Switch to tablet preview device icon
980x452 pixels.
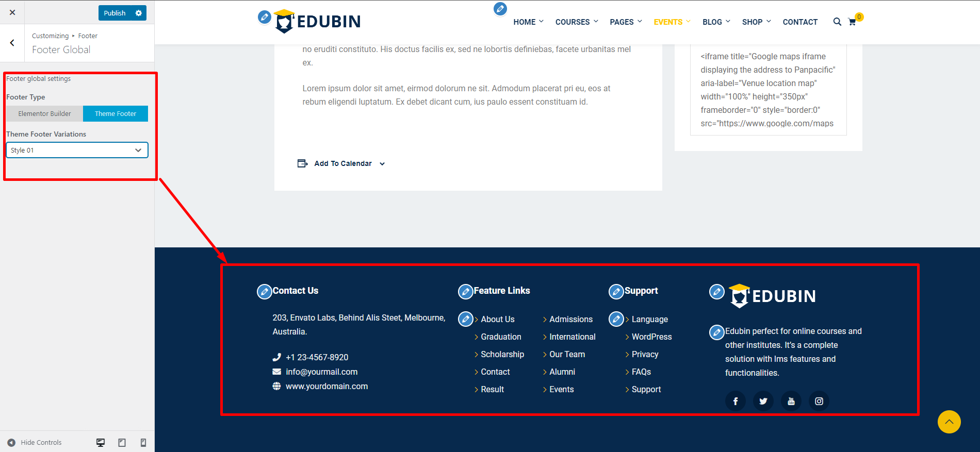[122, 443]
